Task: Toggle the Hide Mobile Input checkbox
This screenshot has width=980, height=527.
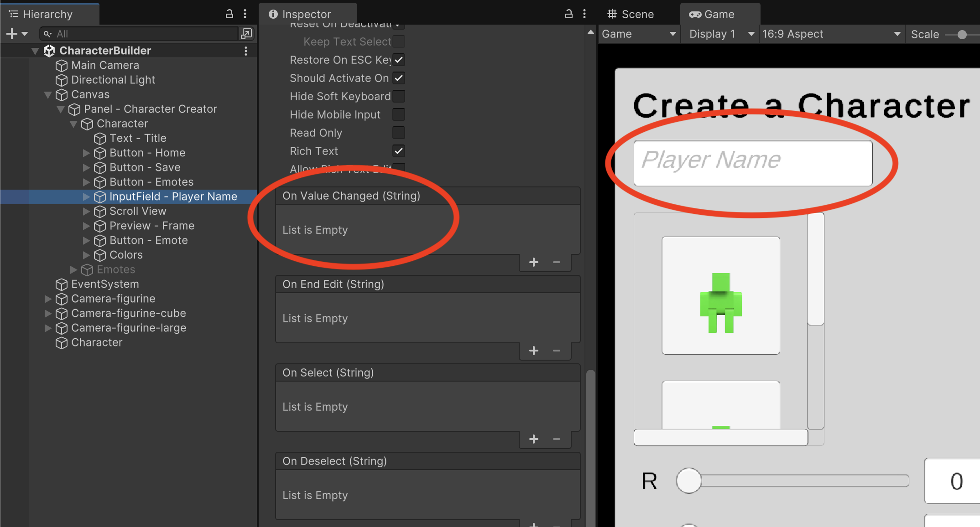Action: click(x=398, y=114)
